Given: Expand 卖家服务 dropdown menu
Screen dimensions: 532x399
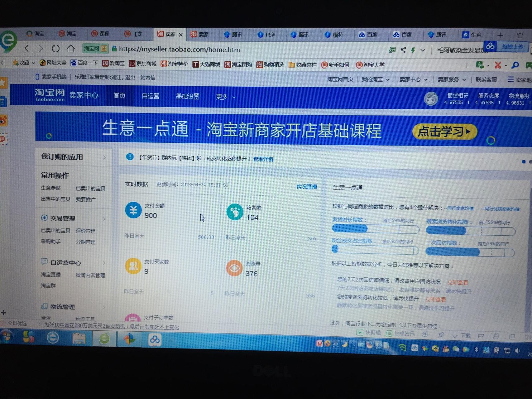Looking at the screenshot, I should (x=451, y=80).
